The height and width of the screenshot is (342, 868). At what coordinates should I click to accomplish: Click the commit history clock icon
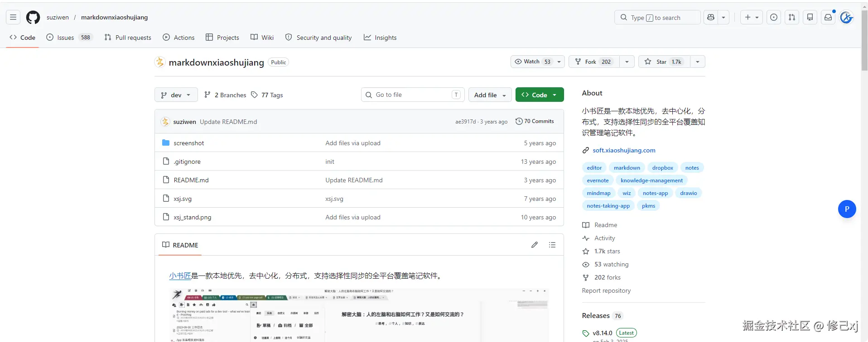[x=519, y=121]
